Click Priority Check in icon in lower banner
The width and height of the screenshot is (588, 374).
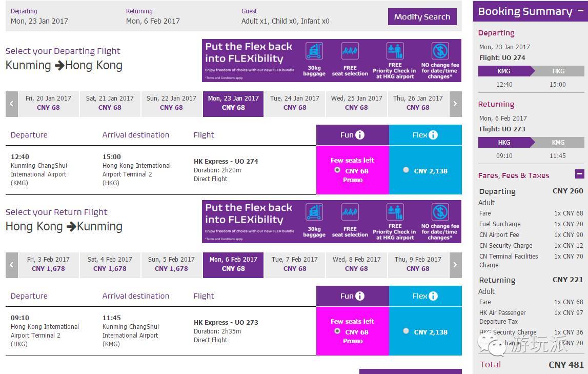pyautogui.click(x=395, y=212)
